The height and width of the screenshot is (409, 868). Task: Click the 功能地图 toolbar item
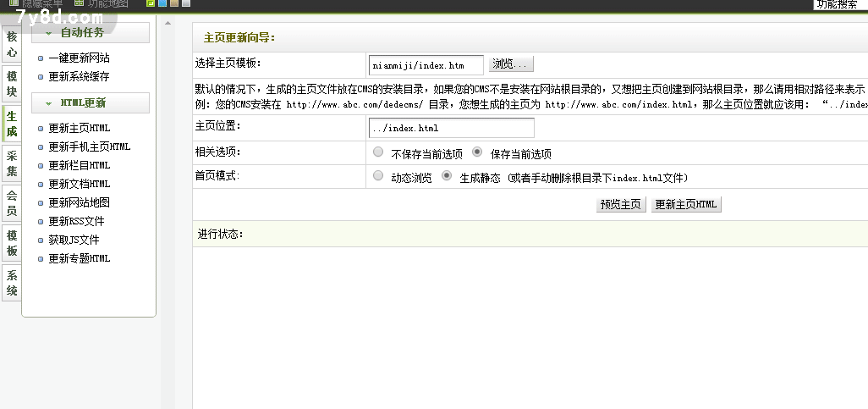click(x=102, y=4)
